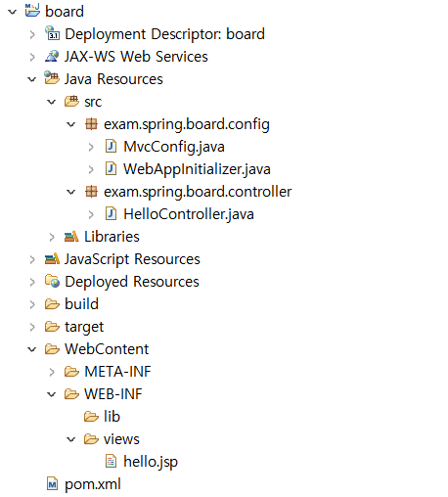Viewport: 448px width, 497px height.
Task: Select the JavaScript Resources label
Action: [x=132, y=259]
